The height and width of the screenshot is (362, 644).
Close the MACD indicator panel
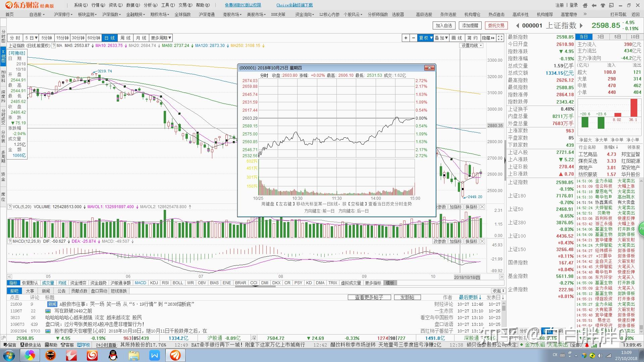pos(482,241)
